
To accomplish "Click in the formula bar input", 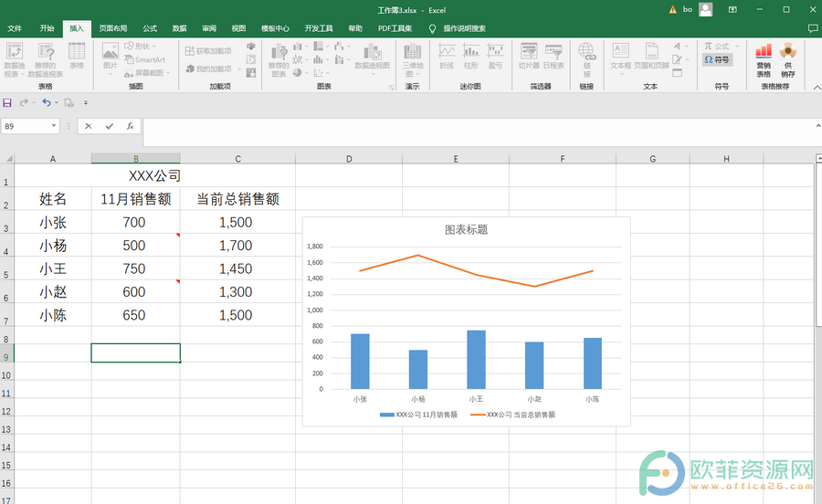I will [x=477, y=132].
